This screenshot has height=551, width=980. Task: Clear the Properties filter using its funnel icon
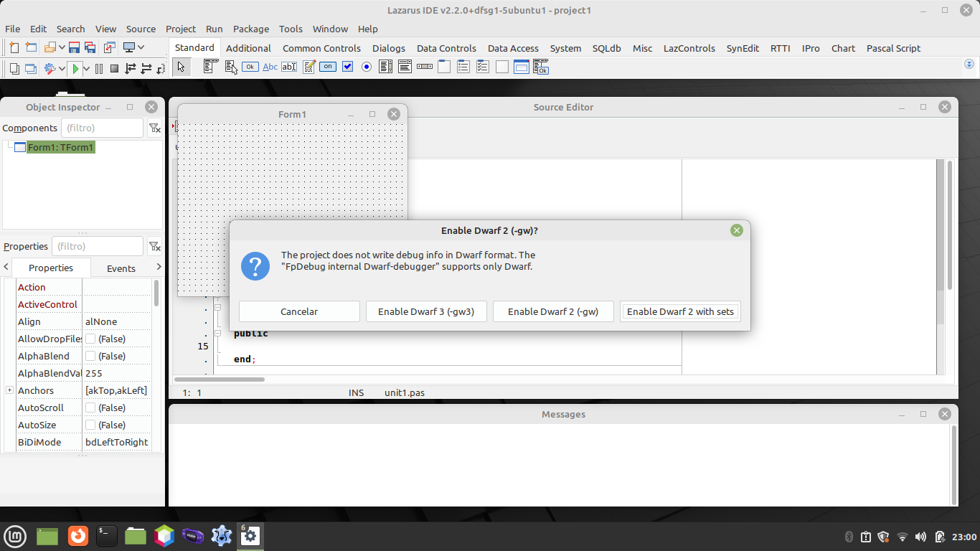tap(154, 246)
